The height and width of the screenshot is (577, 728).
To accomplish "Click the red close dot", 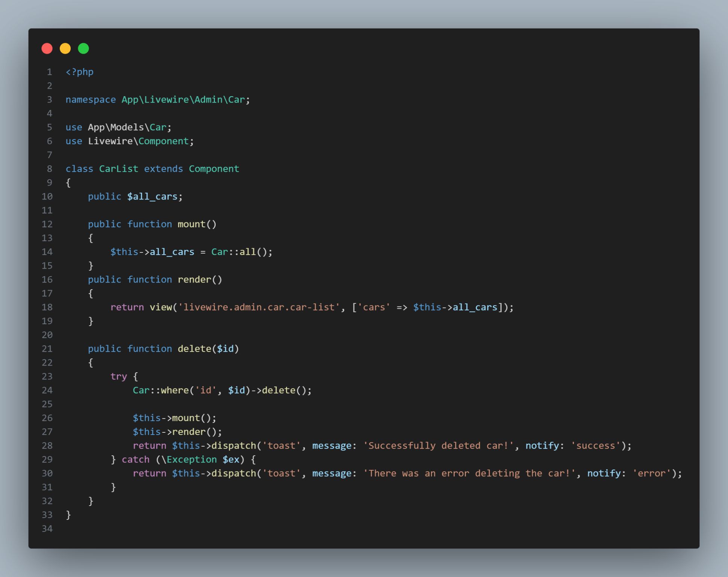I will coord(47,48).
